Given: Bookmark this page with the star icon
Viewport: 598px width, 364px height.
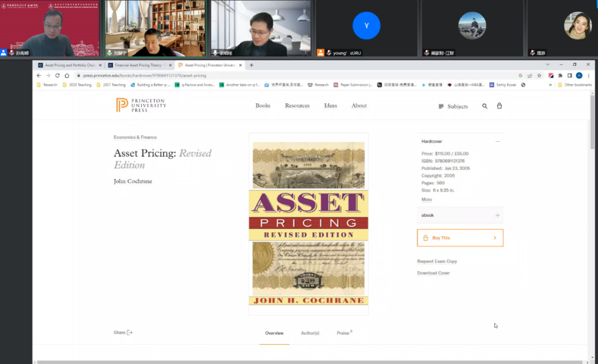Looking at the screenshot, I should [539, 75].
